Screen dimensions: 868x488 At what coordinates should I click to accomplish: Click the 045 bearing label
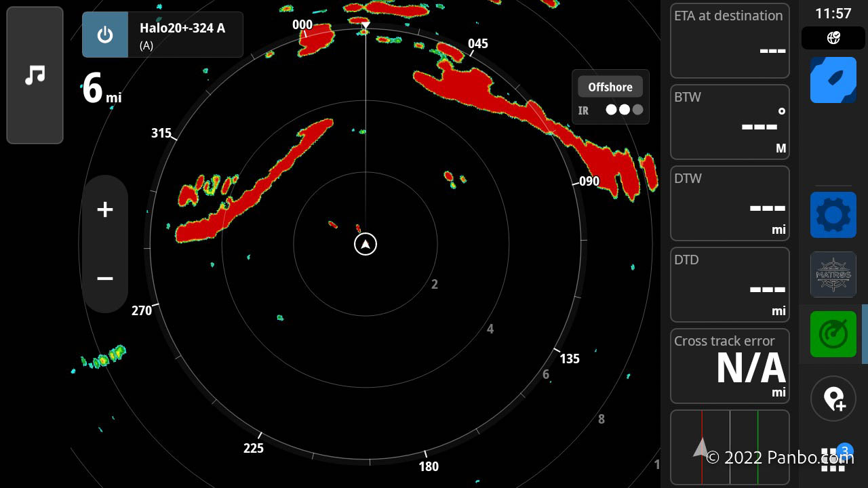478,43
